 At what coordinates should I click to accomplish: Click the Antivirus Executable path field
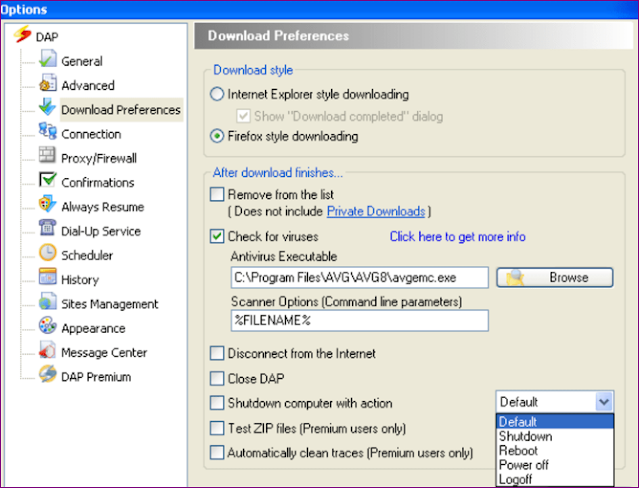click(359, 278)
